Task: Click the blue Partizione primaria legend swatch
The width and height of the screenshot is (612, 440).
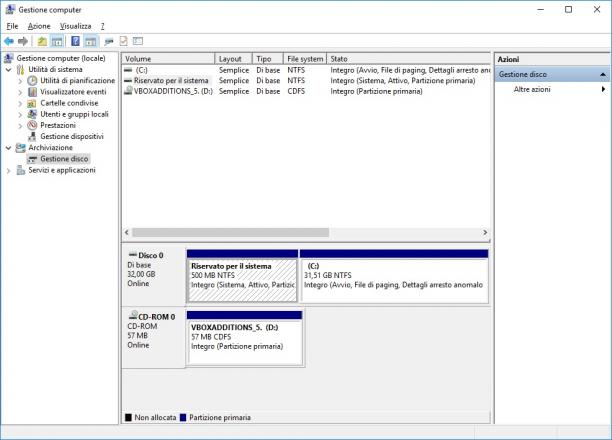Action: tap(183, 417)
